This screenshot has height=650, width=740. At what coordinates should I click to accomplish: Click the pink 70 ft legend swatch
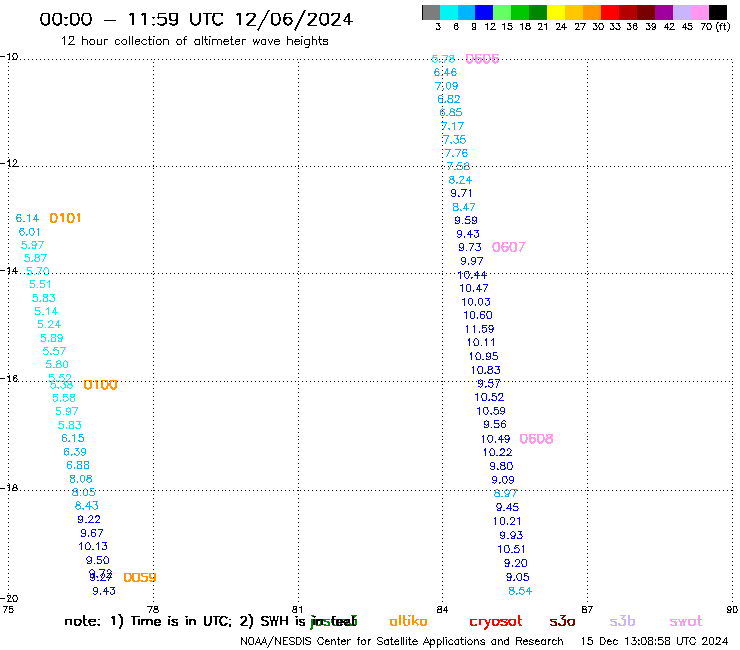coord(700,12)
